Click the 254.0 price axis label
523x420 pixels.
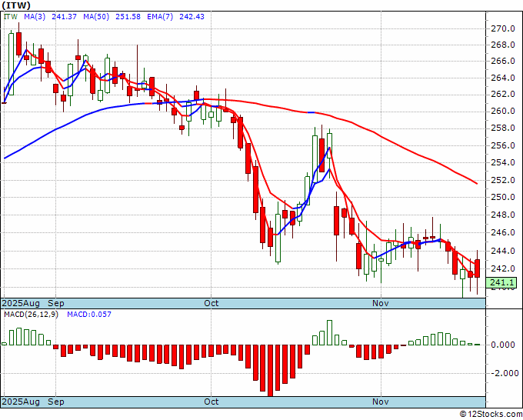[503, 163]
